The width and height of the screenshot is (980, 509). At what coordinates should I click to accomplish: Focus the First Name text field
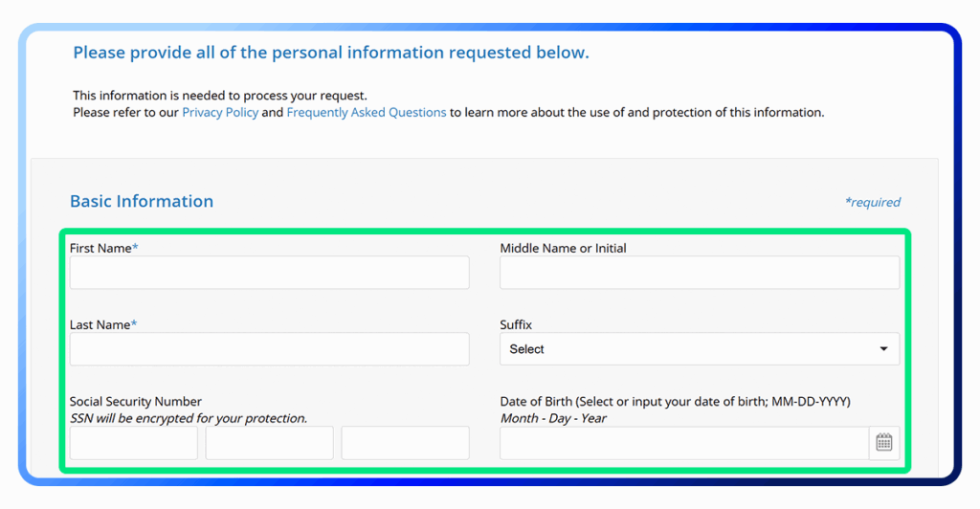269,273
